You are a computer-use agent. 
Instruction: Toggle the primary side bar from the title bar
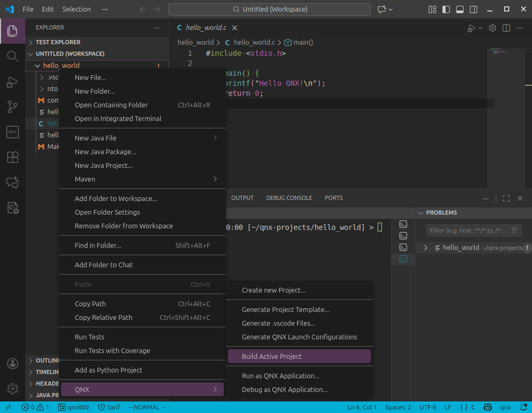[x=446, y=9]
